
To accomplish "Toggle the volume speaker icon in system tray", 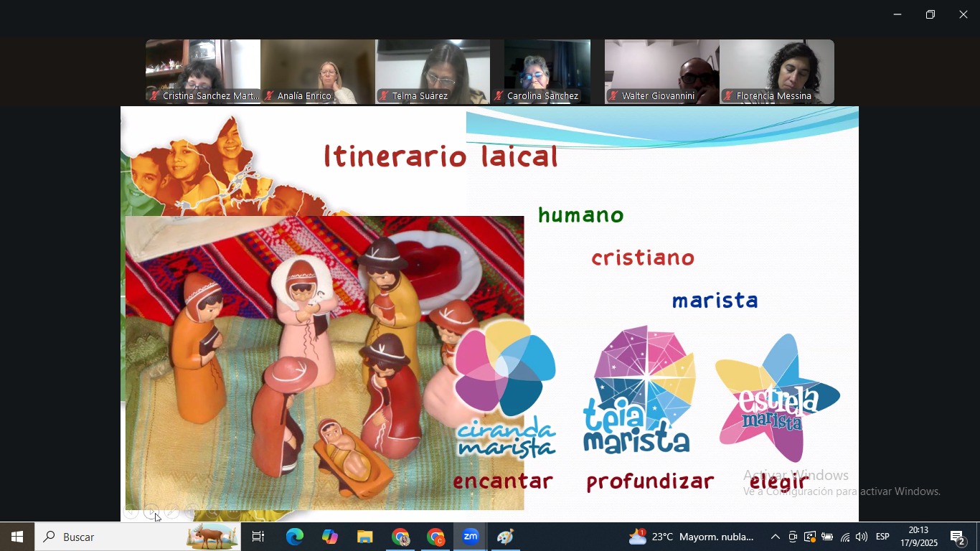I will tap(862, 537).
